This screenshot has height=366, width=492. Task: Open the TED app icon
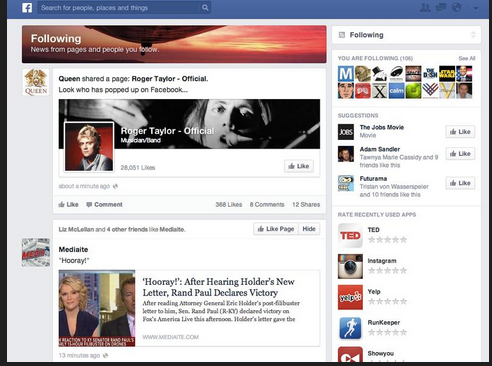coord(350,235)
